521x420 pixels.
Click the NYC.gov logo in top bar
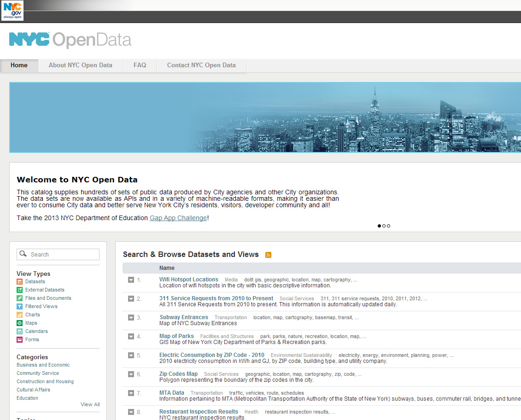[12, 11]
